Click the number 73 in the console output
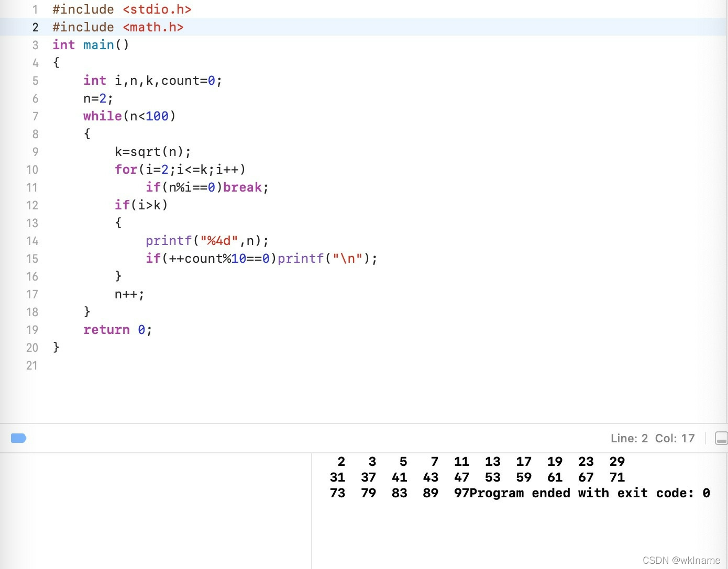This screenshot has height=569, width=728. pos(338,493)
